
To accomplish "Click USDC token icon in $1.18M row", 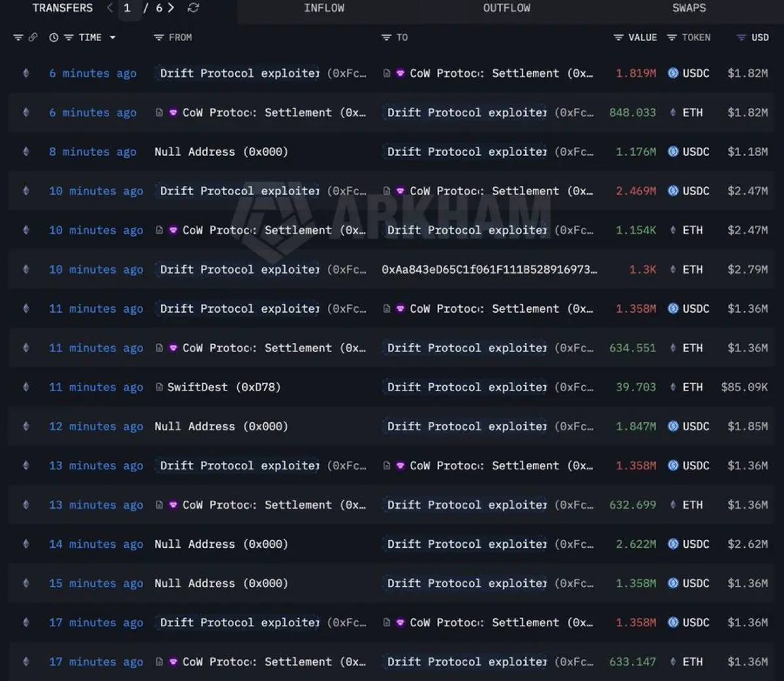I will 673,151.
